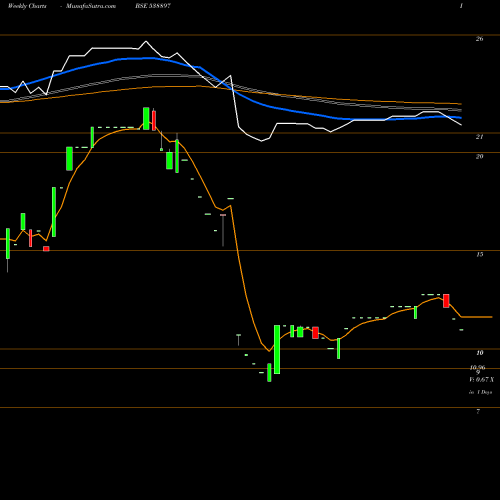Click the 10 price axis label
The image size is (500, 500).
click(x=479, y=353)
